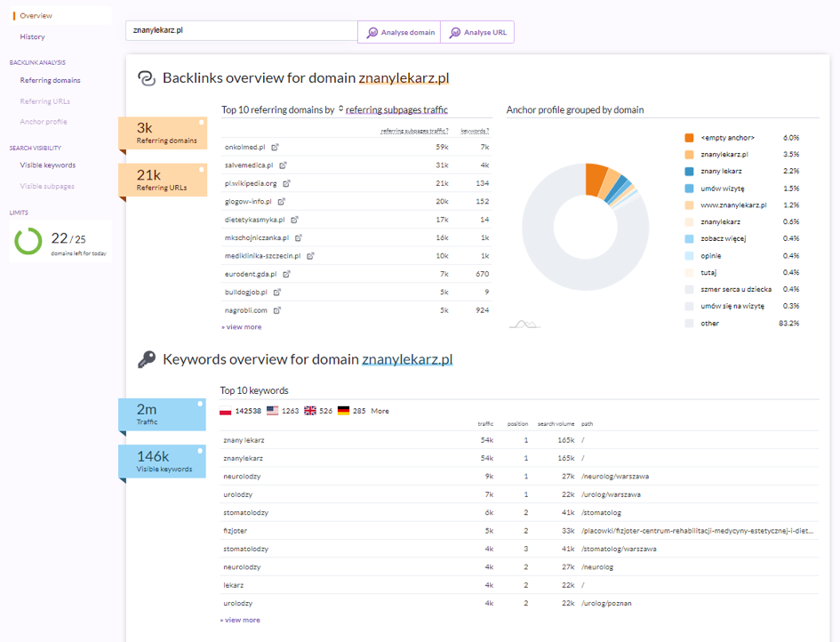This screenshot has width=840, height=642.
Task: Open external link icon for bulldogjob.pl
Action: (x=277, y=292)
